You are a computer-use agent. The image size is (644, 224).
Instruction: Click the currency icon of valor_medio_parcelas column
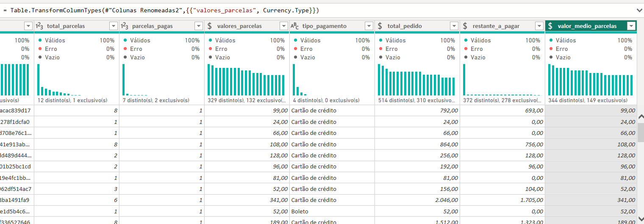click(x=550, y=26)
